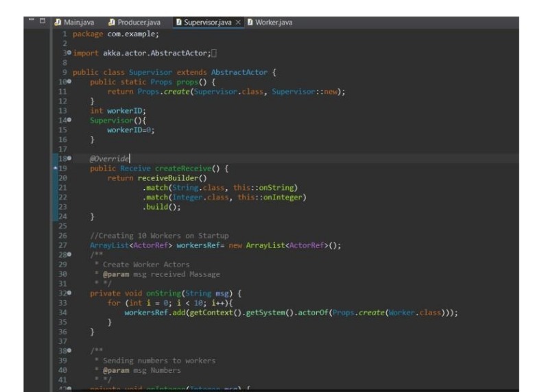Click 'AbstractActor' in the class declaration
Viewport: 533px width, 392px height.
pos(239,73)
